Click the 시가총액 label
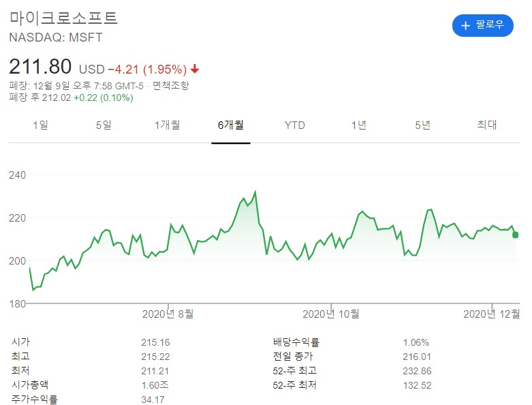Viewport: 532px width, 405px height. (x=30, y=385)
